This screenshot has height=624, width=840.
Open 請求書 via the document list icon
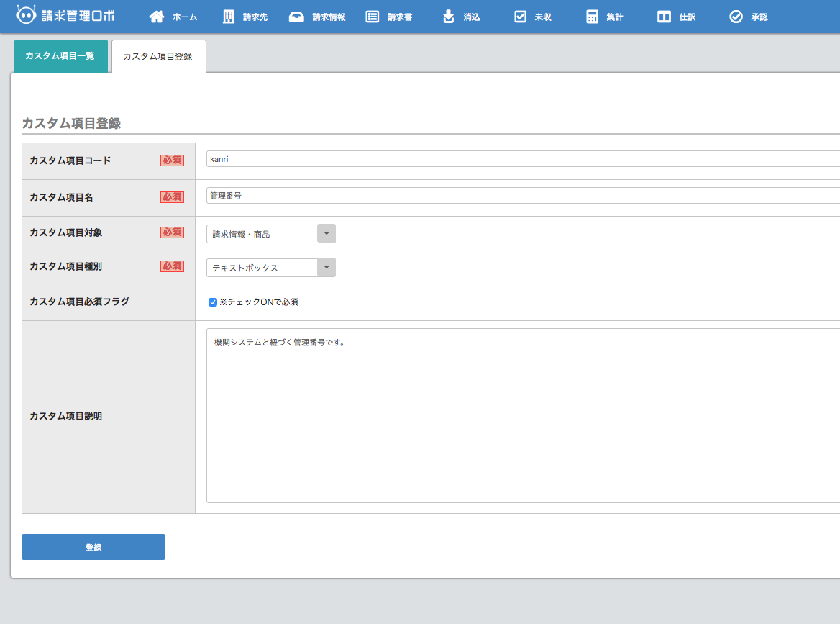tap(372, 17)
